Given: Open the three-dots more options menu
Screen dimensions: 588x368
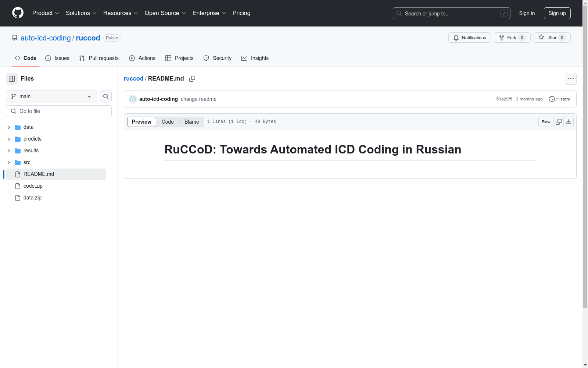Looking at the screenshot, I should [571, 79].
